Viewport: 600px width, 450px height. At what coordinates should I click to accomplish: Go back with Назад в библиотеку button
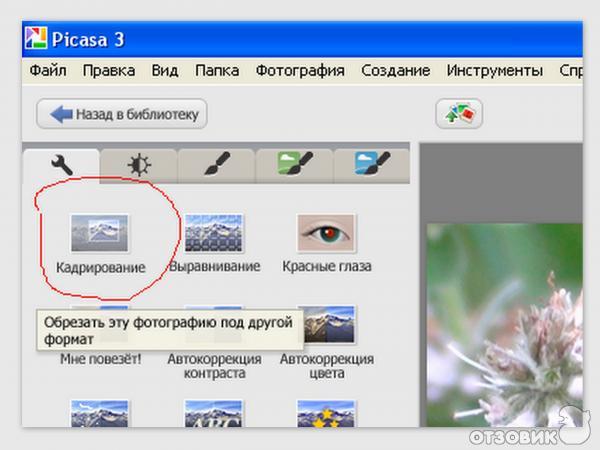click(x=122, y=114)
